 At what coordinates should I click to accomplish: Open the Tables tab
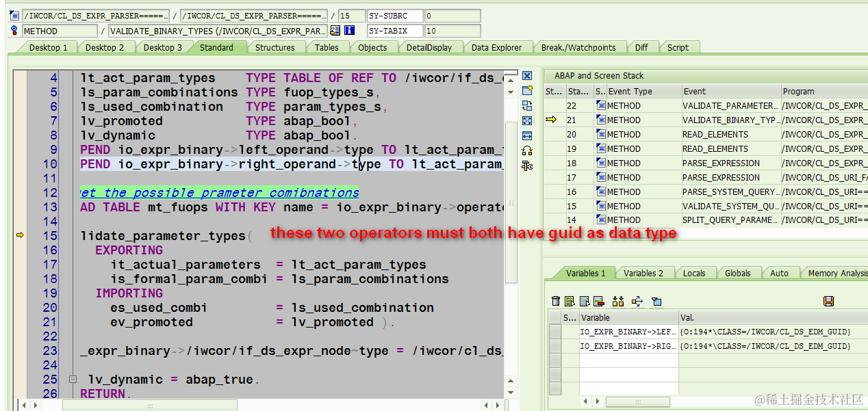pos(327,48)
